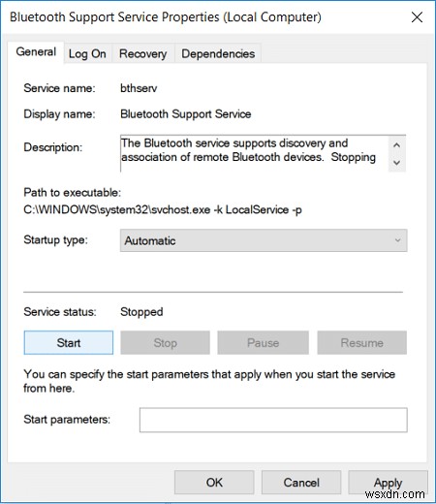Expand the Startup type dropdown arrow
The width and height of the screenshot is (436, 504).
pos(397,240)
